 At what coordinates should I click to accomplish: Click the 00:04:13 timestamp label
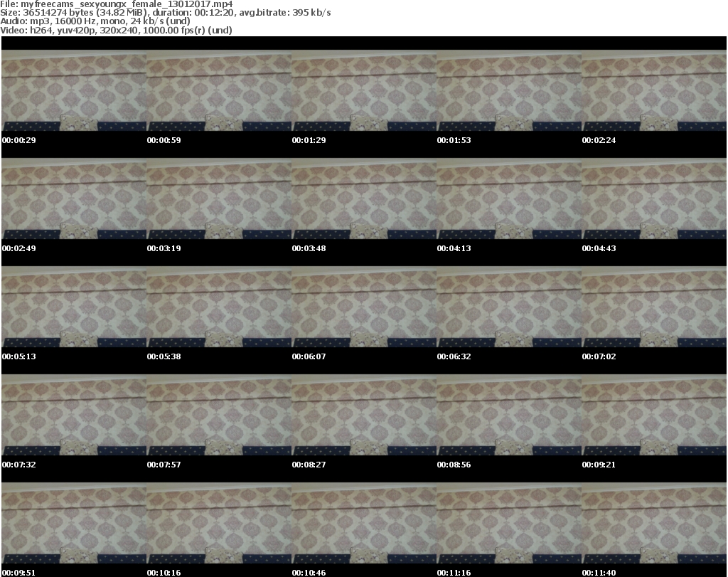[454, 248]
